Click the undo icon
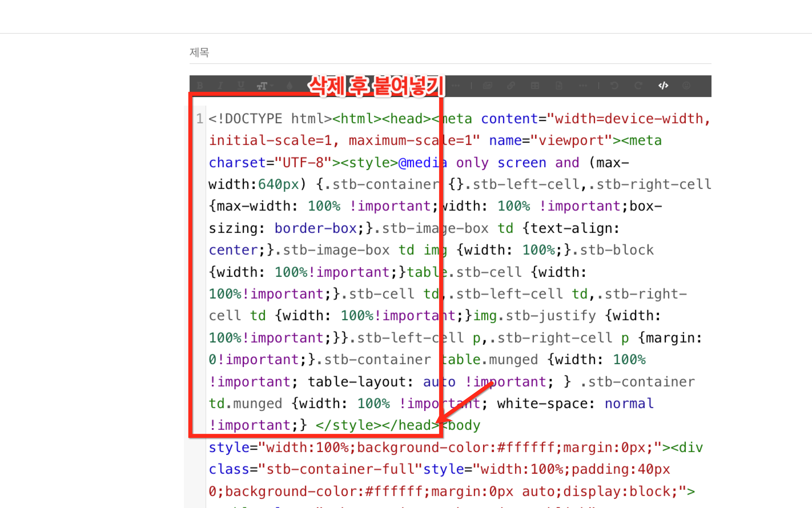Screen dimensions: 812x508 pos(614,86)
